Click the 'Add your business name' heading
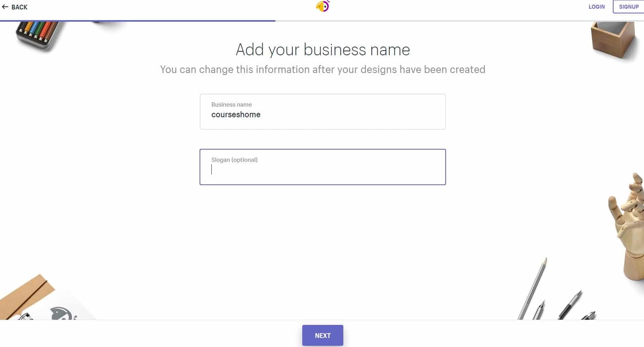The height and width of the screenshot is (347, 644). coord(322,50)
